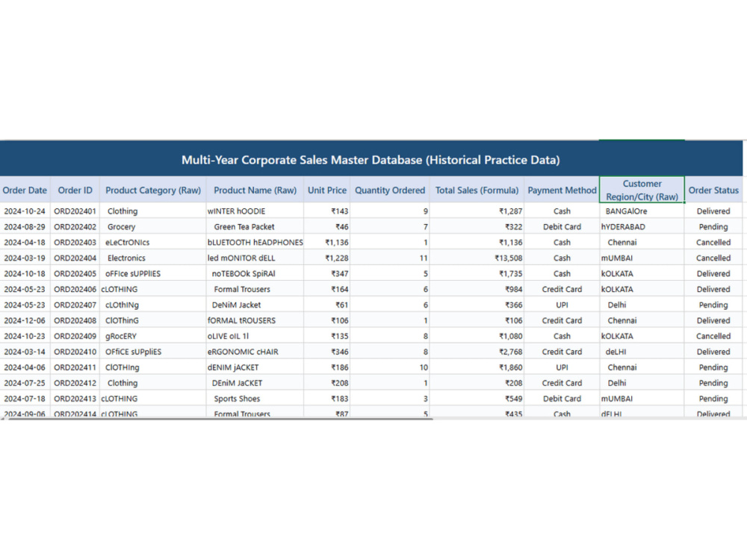The image size is (747, 560).
Task: Click the deLHI region cell
Action: [642, 352]
